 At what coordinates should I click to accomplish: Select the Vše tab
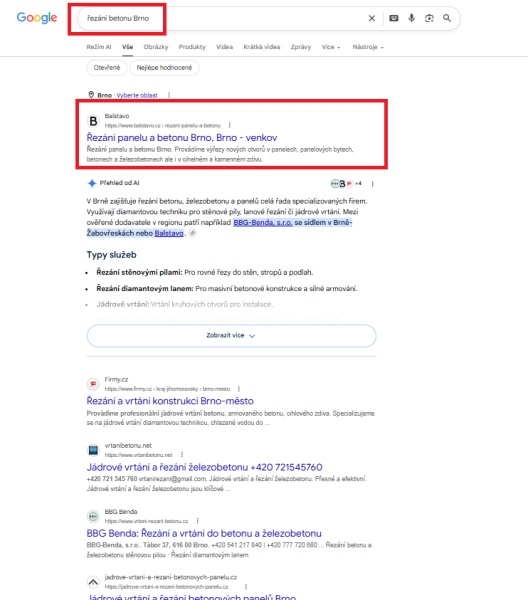(x=127, y=47)
